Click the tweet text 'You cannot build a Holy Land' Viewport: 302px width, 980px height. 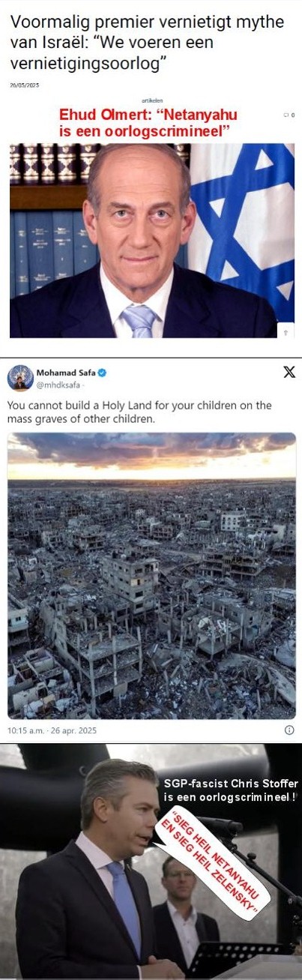click(x=139, y=412)
